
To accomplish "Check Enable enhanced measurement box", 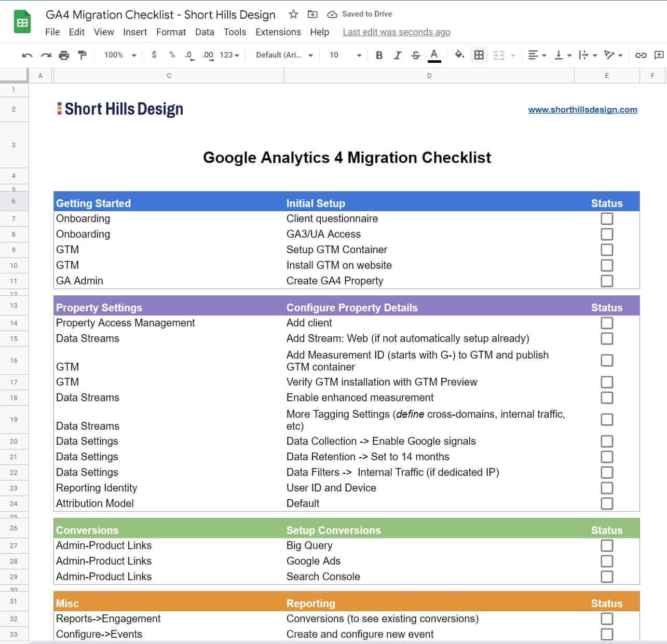I will [x=607, y=398].
